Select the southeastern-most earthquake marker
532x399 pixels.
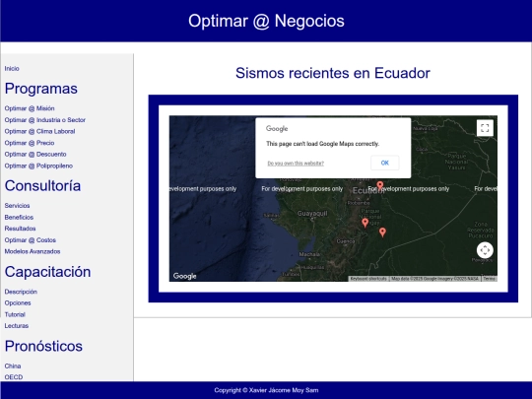click(x=382, y=233)
